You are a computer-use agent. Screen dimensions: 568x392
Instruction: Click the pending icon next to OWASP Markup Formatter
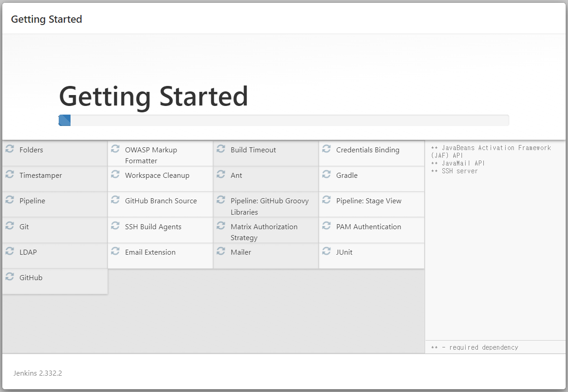point(115,149)
